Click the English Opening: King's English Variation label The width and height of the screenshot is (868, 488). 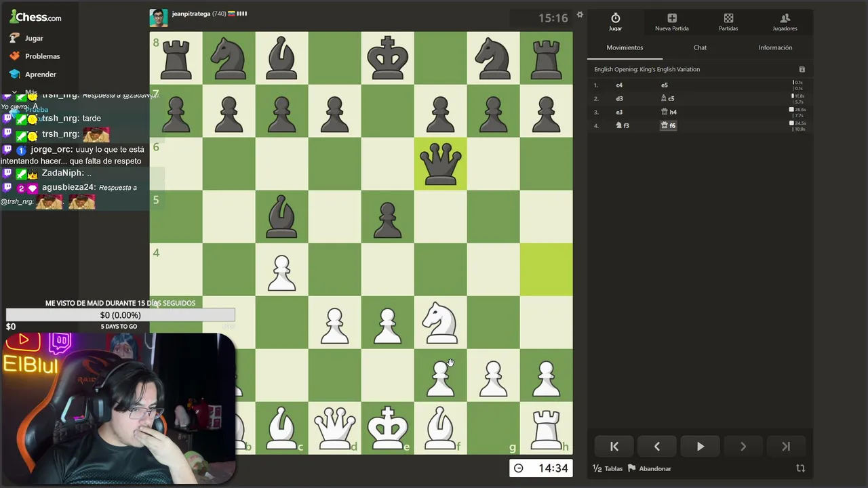click(647, 69)
